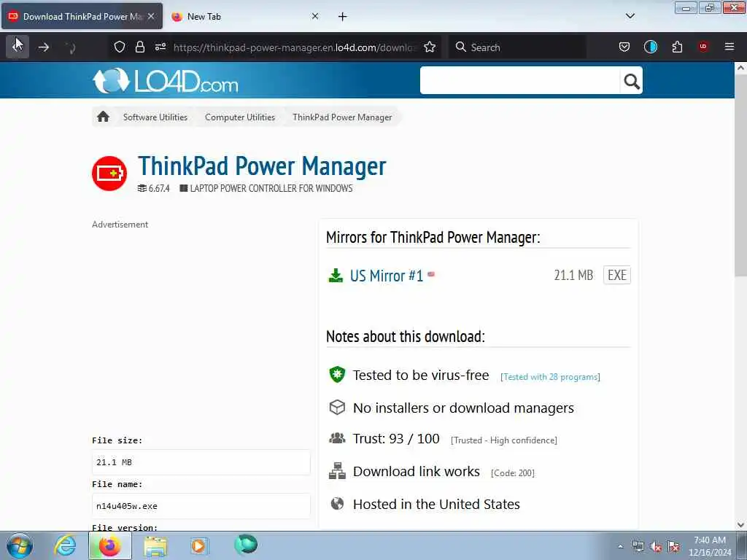Open the media player taskbar icon
This screenshot has width=747, height=560.
point(199,545)
